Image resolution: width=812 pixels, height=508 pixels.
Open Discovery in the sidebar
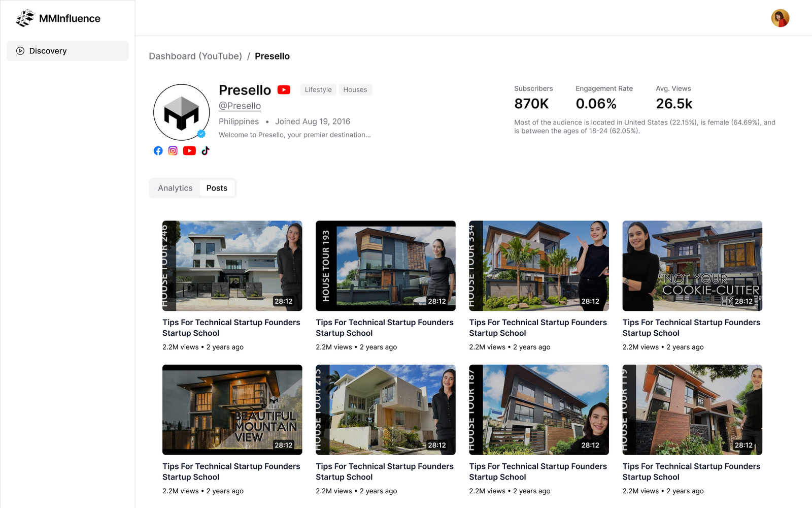[67, 51]
